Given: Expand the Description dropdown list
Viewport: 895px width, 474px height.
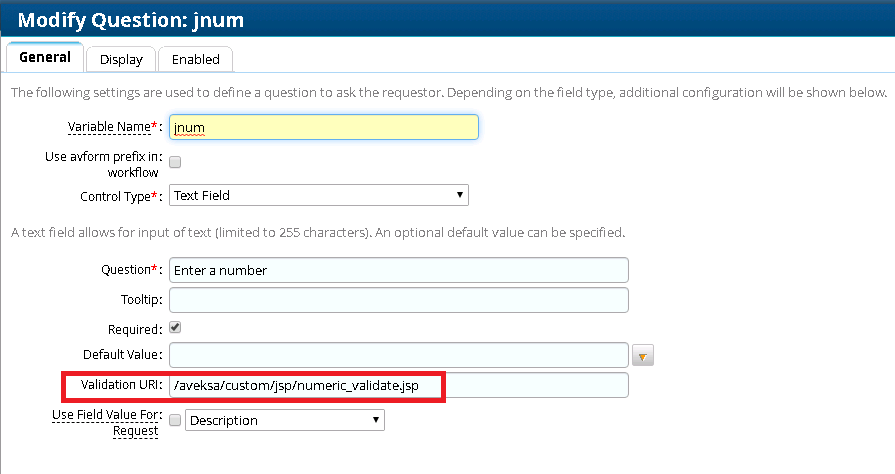Looking at the screenshot, I should pyautogui.click(x=284, y=421).
